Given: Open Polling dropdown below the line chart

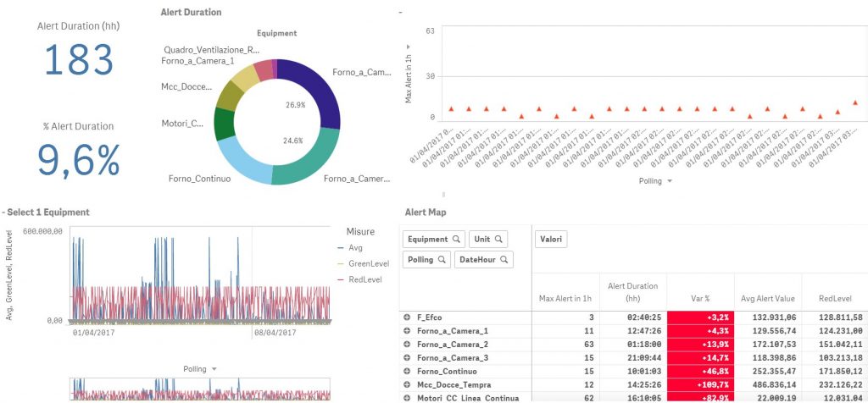Looking at the screenshot, I should pyautogui.click(x=202, y=369).
